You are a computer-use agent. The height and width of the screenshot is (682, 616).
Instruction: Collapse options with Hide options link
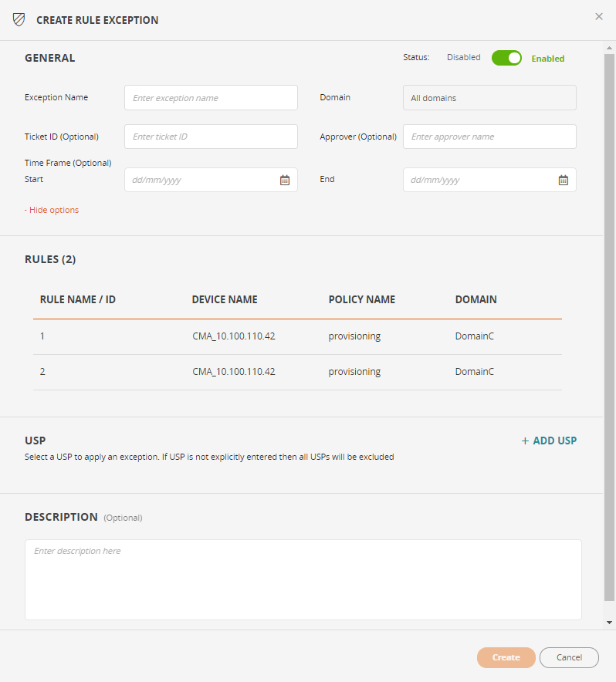52,210
